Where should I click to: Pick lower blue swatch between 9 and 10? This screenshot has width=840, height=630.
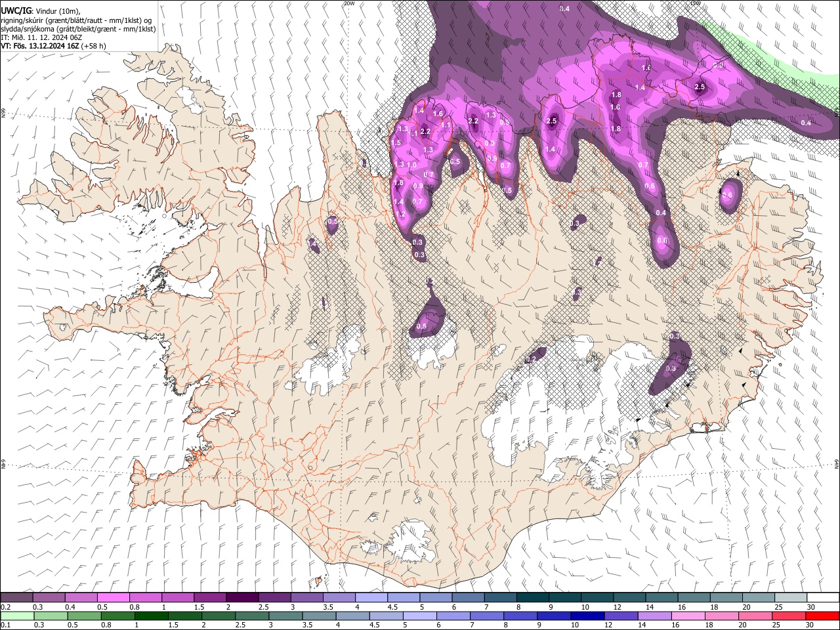coord(555,616)
